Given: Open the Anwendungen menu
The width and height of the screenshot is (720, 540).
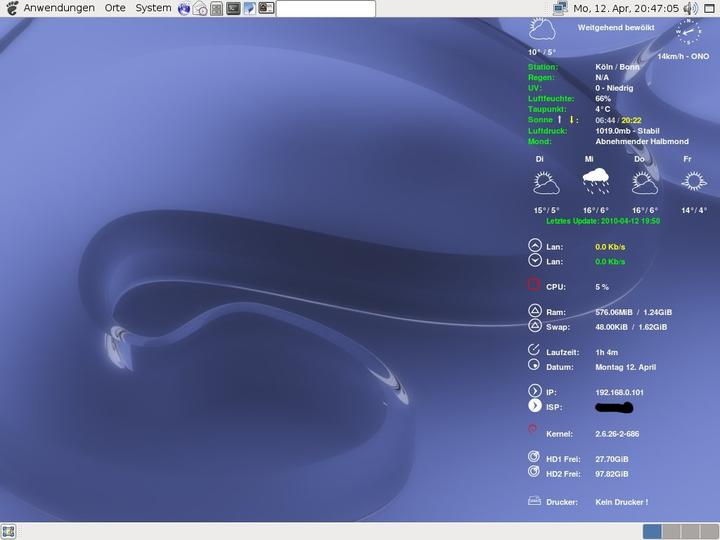Looking at the screenshot, I should (x=59, y=8).
